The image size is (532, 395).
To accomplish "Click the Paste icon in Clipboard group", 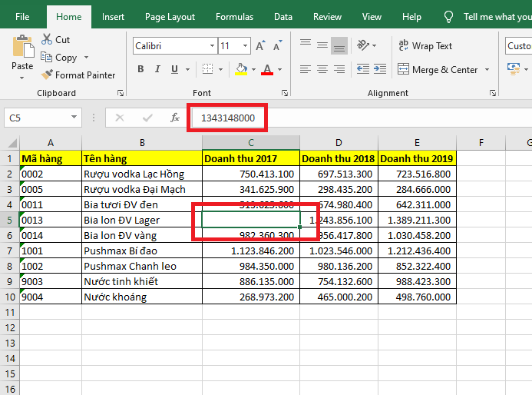I will [22, 48].
